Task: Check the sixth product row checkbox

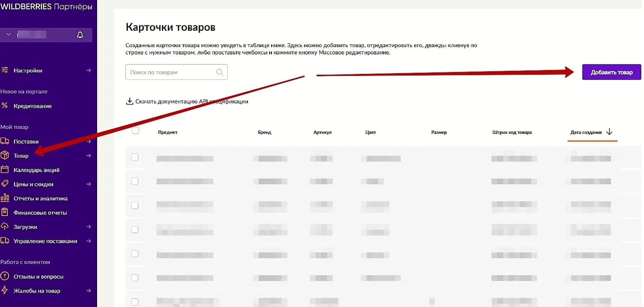Action: pos(135,278)
